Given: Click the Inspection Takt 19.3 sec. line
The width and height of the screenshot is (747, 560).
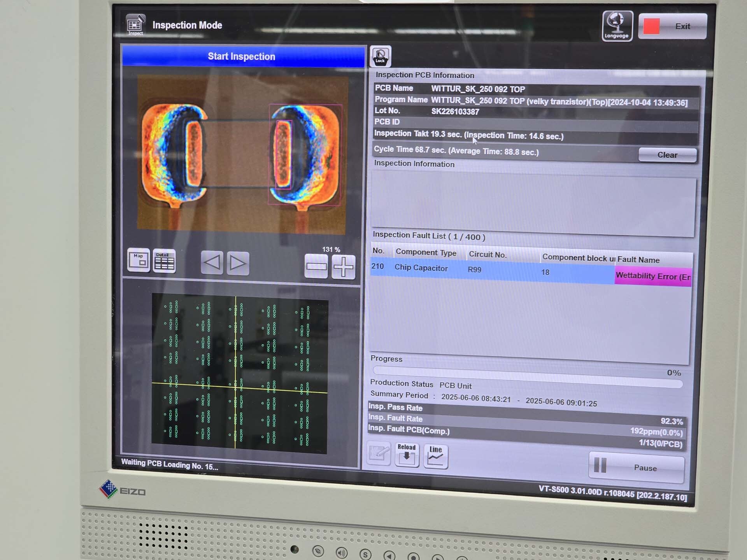Looking at the screenshot, I should pos(469,135).
